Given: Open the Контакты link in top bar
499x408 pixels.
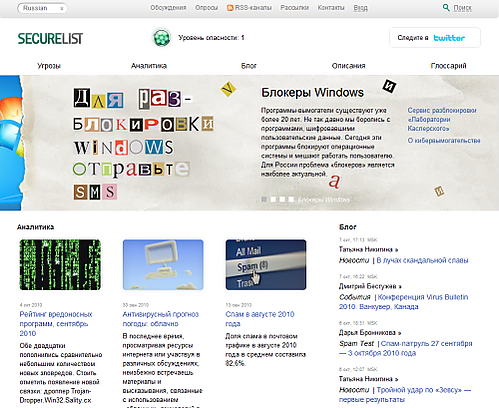Looking at the screenshot, I should pyautogui.click(x=331, y=8).
